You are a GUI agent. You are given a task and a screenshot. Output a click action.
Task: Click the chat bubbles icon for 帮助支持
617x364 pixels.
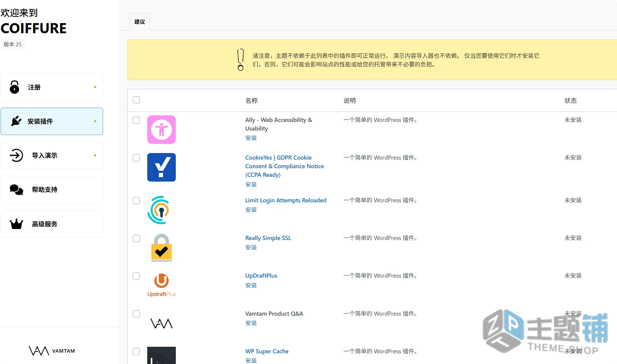(16, 190)
